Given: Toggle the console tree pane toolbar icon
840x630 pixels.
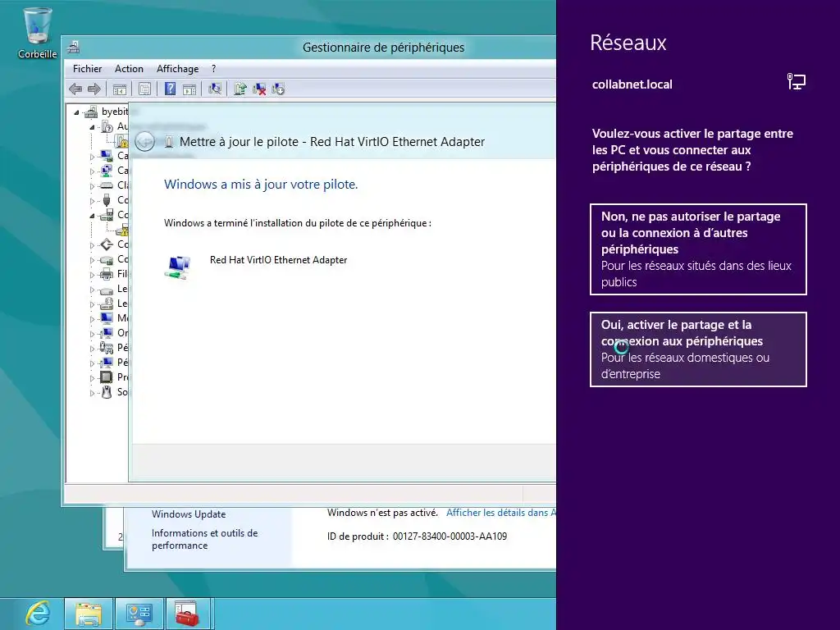Looking at the screenshot, I should [x=120, y=89].
